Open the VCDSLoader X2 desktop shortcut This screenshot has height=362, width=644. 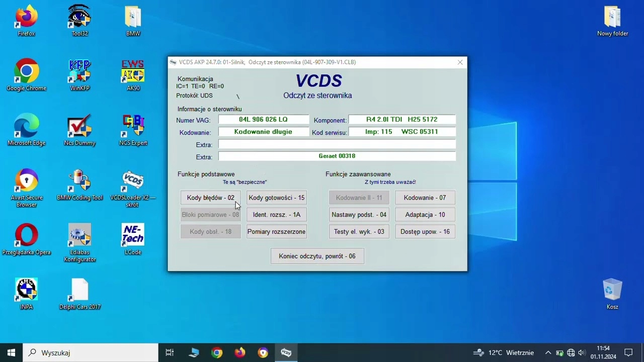[133, 182]
